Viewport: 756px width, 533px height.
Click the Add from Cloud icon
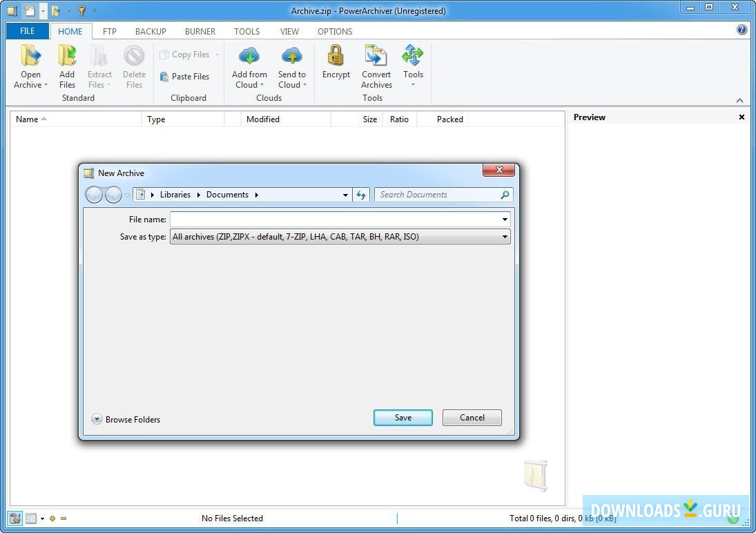[x=249, y=56]
